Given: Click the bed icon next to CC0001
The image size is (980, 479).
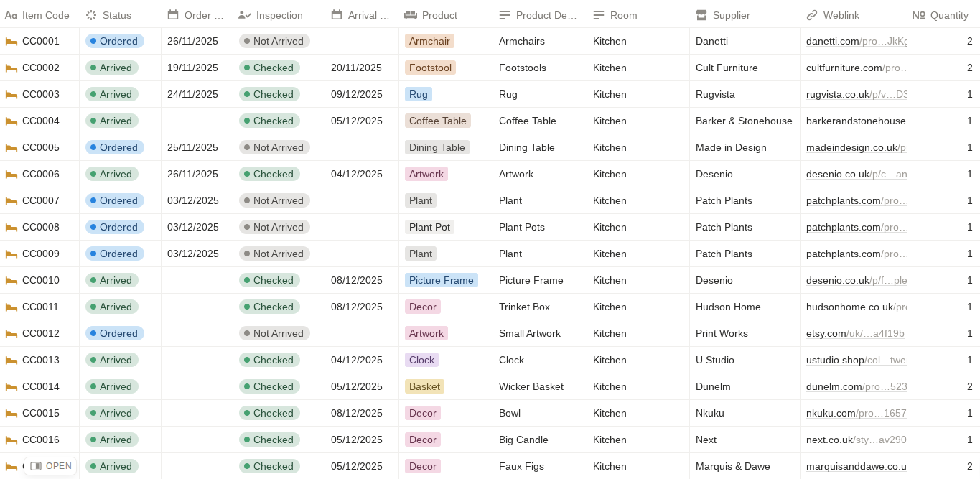Looking at the screenshot, I should pyautogui.click(x=11, y=41).
